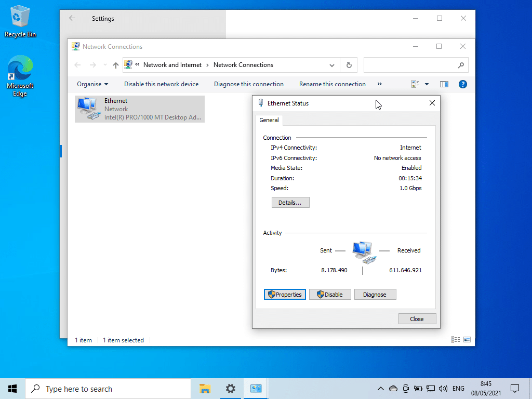Click the Intel(R) PRO/1000 MT adapter description
The image size is (532, 399).
(x=152, y=117)
